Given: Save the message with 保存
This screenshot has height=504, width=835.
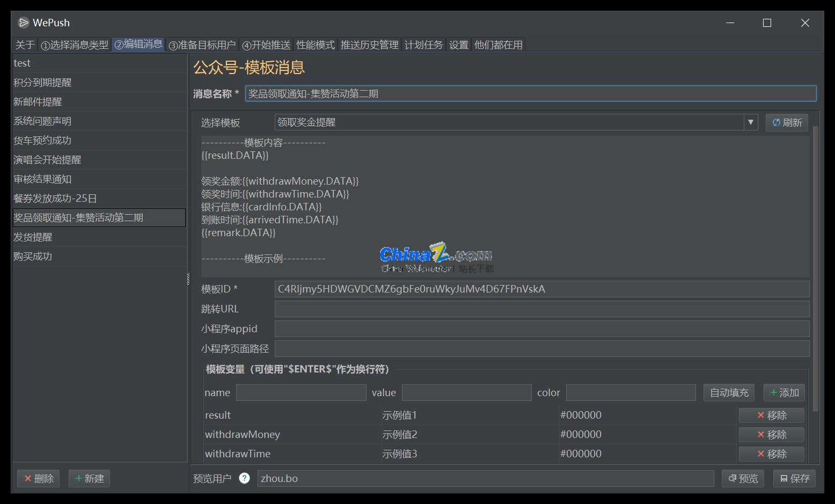Looking at the screenshot, I should coord(794,478).
